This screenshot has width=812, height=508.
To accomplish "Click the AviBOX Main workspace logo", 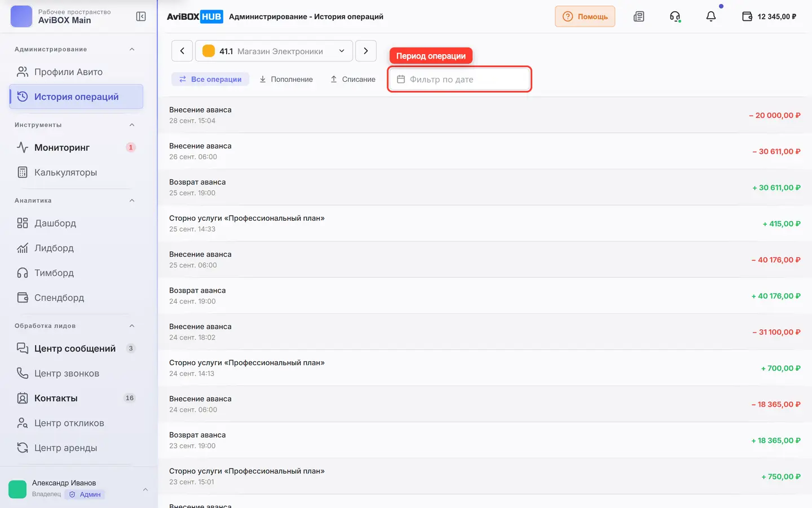I will (21, 16).
